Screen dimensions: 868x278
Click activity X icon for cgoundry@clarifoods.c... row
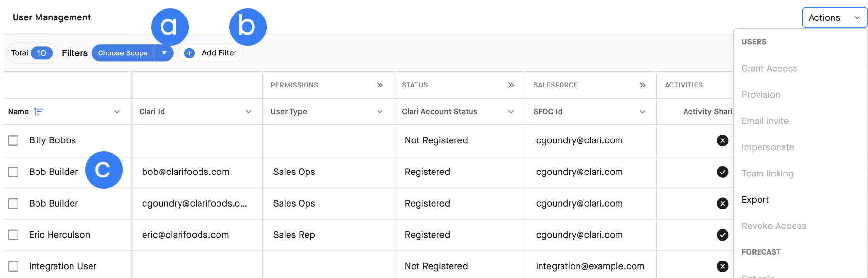[723, 204]
